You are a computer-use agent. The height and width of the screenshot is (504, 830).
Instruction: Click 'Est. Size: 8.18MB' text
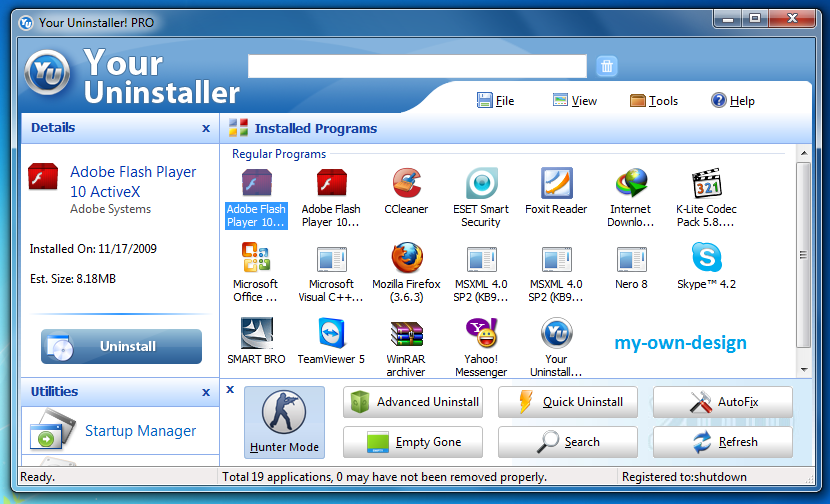[73, 279]
